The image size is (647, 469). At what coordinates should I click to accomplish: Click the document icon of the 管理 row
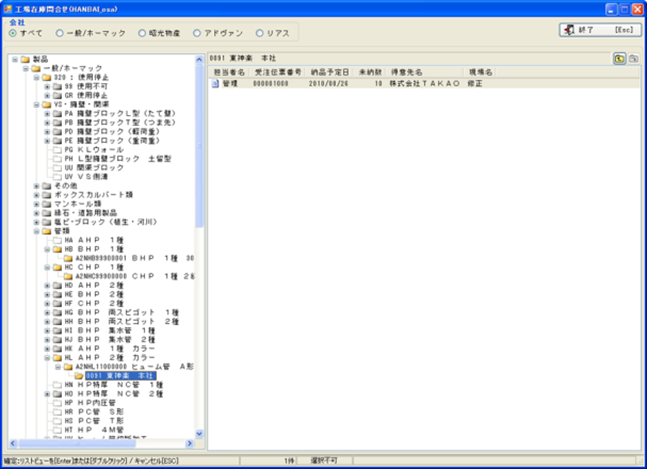pos(215,84)
